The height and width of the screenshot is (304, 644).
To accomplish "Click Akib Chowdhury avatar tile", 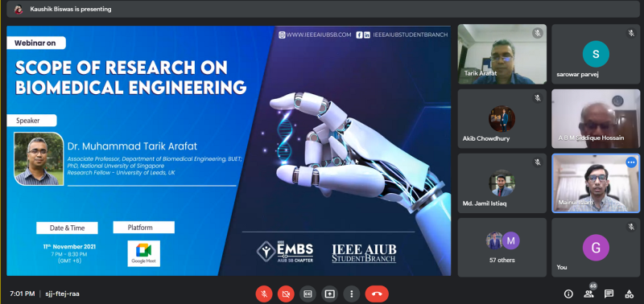I will pyautogui.click(x=502, y=118).
